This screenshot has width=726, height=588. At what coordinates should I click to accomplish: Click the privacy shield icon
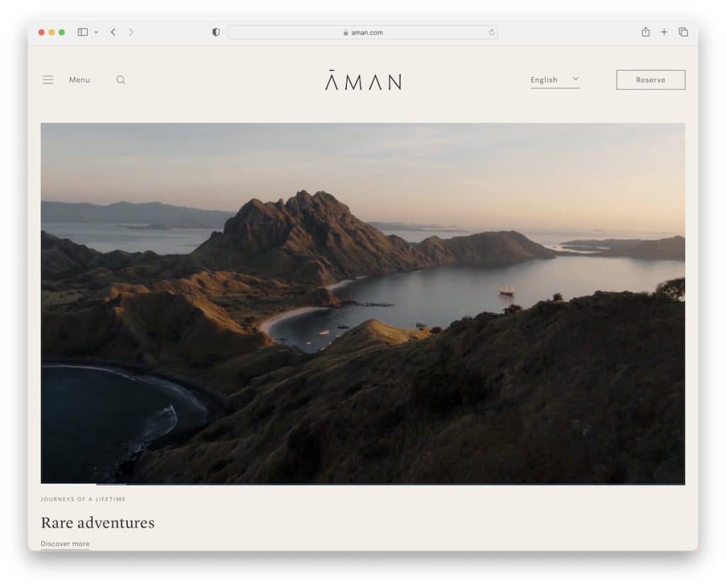point(216,32)
